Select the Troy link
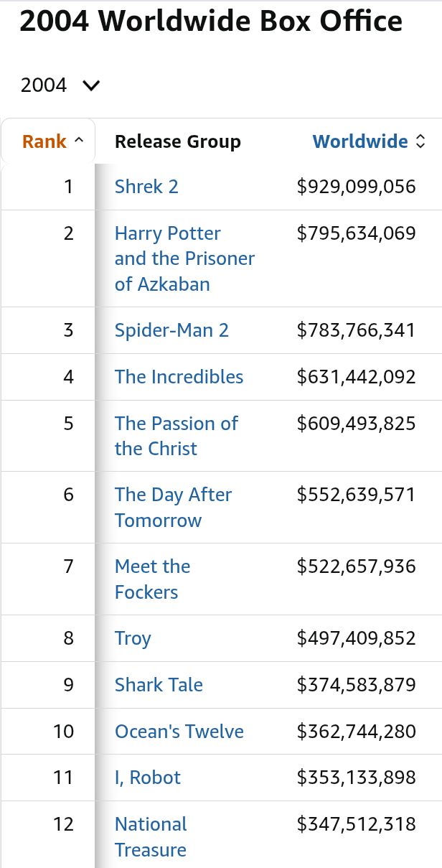This screenshot has width=442, height=868. pyautogui.click(x=133, y=638)
